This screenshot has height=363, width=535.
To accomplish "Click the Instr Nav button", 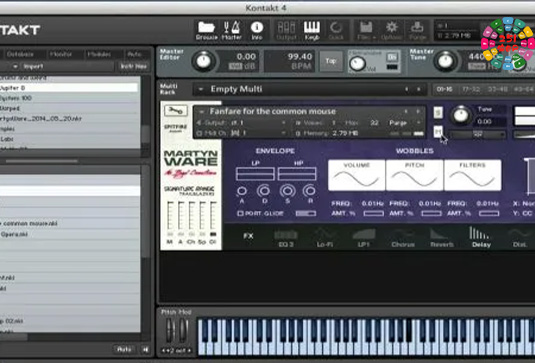I will tap(134, 67).
